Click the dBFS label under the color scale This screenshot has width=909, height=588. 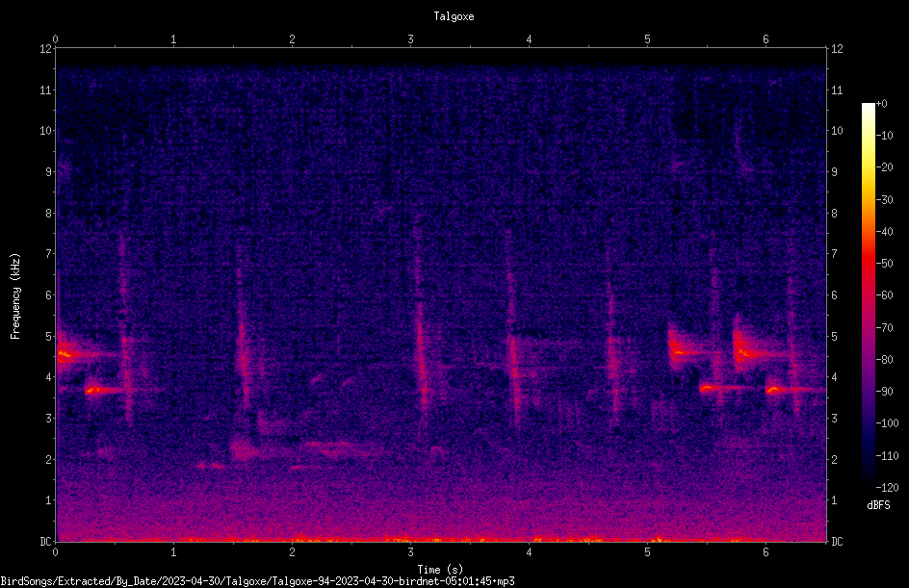(x=878, y=505)
